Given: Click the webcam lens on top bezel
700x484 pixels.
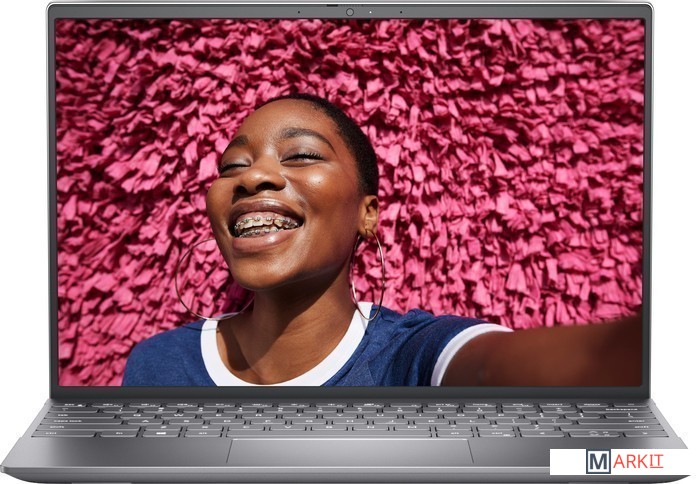Looking at the screenshot, I should point(350,12).
